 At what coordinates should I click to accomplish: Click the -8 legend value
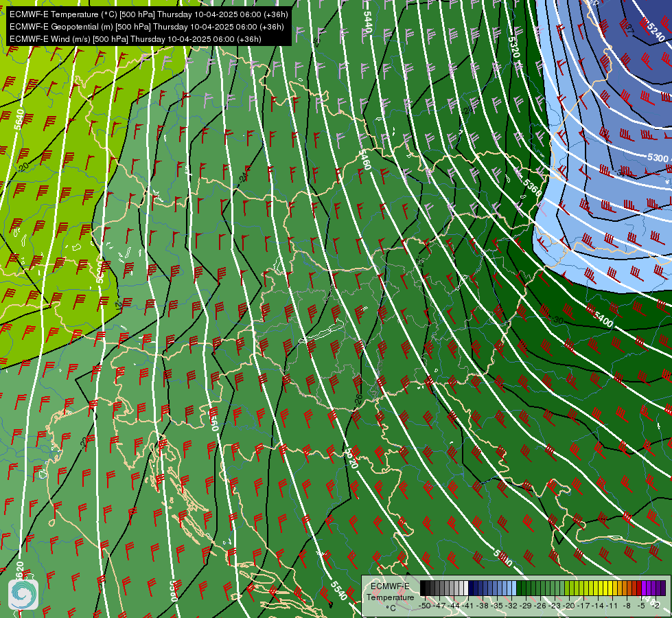coord(627,606)
